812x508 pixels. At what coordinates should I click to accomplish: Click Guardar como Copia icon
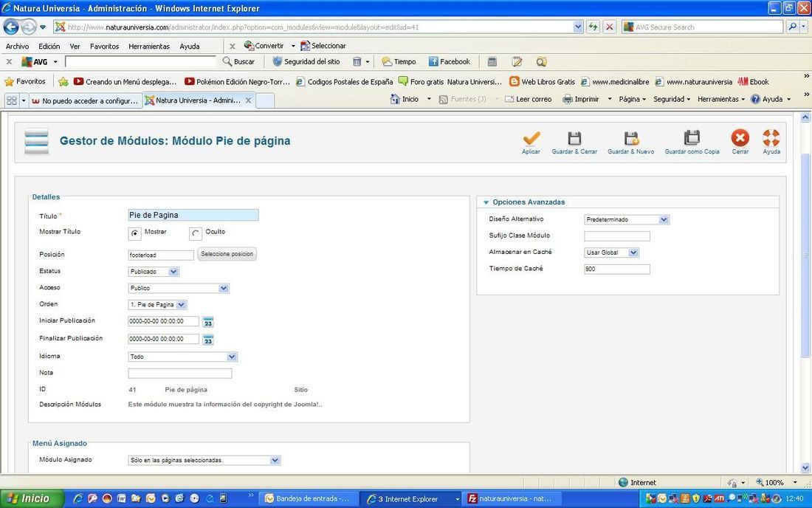[692, 138]
